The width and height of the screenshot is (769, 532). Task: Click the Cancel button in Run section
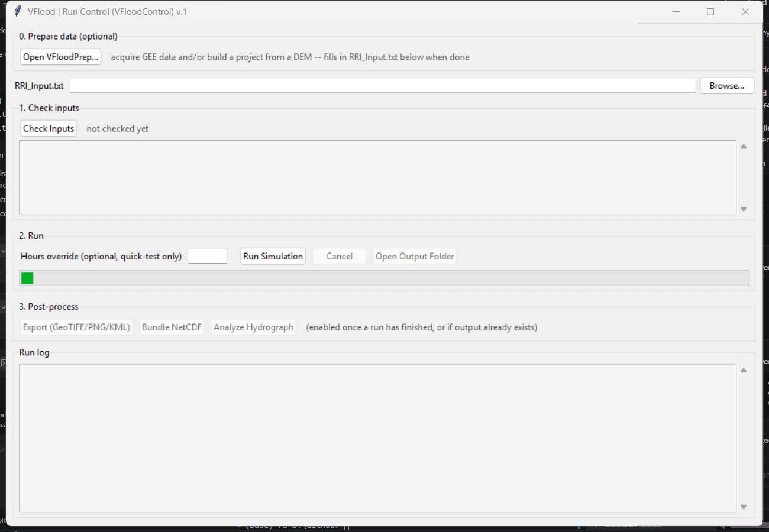tap(339, 257)
